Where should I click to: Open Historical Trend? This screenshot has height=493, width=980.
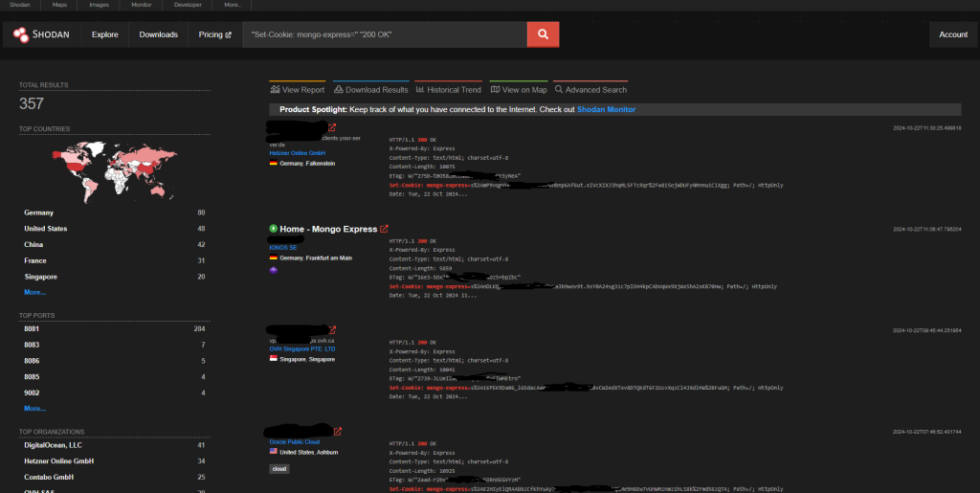tap(448, 89)
